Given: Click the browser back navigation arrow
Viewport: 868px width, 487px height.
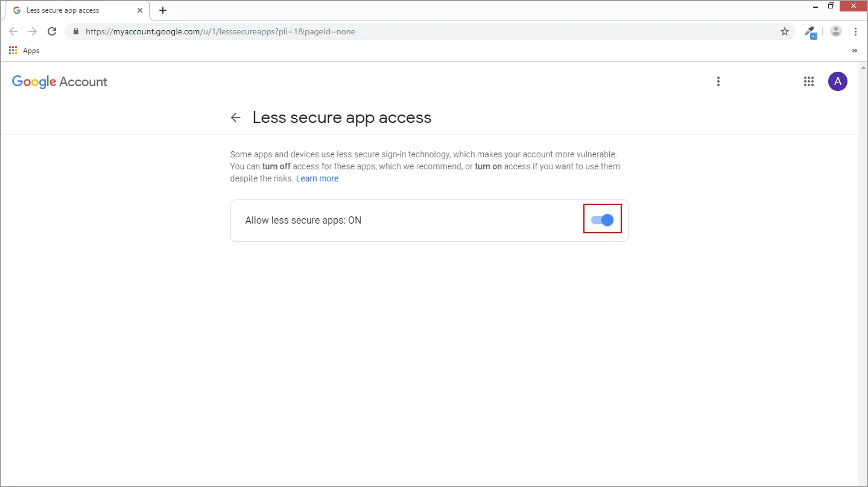Looking at the screenshot, I should [x=13, y=31].
